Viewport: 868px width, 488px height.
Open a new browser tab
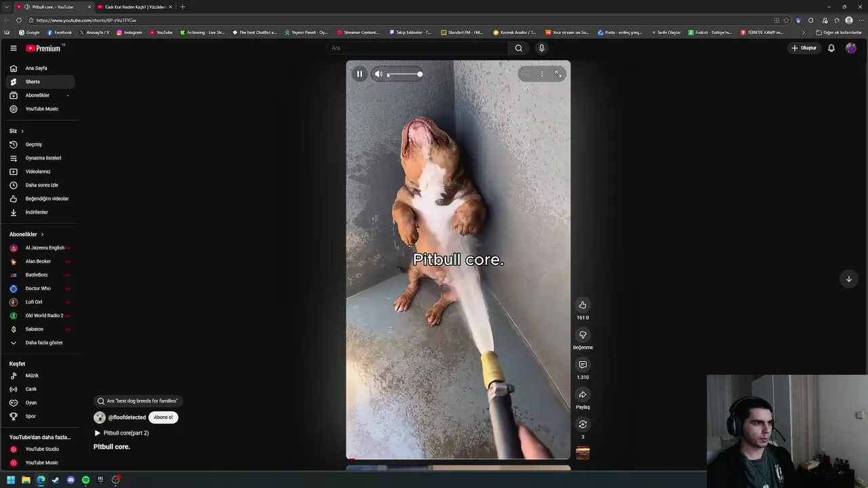[x=182, y=7]
